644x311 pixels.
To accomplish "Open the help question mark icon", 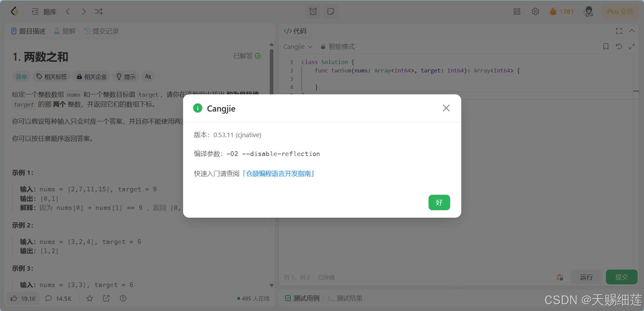I will point(123,298).
